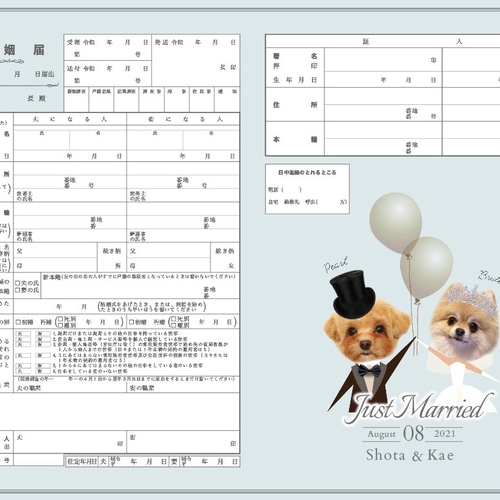This screenshot has width=500, height=500.
Task: Tick the 離別 checkbox in the husband's column
Action: coord(60,325)
